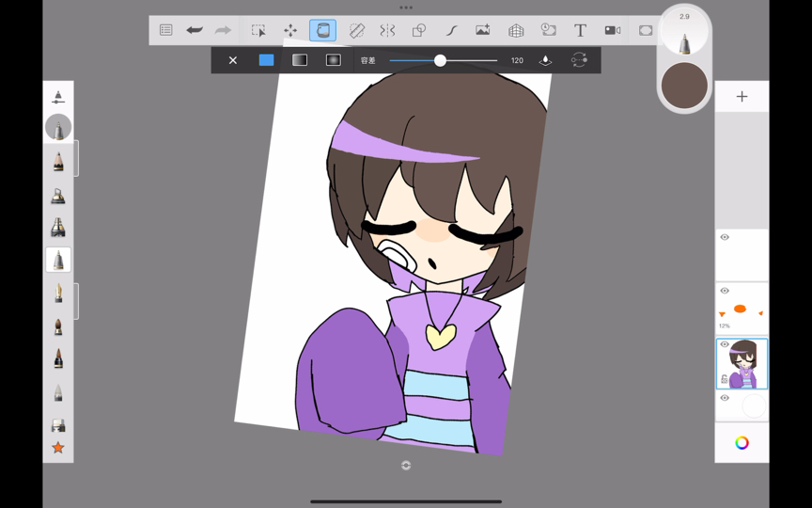The width and height of the screenshot is (812, 508).
Task: Toggle full screen UI rectangle icon
Action: pyautogui.click(x=646, y=30)
